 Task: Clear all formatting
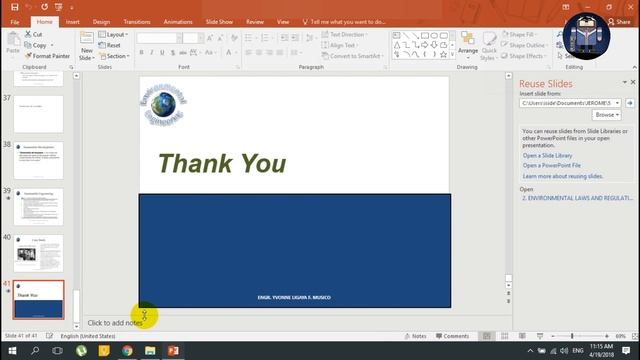[x=234, y=38]
